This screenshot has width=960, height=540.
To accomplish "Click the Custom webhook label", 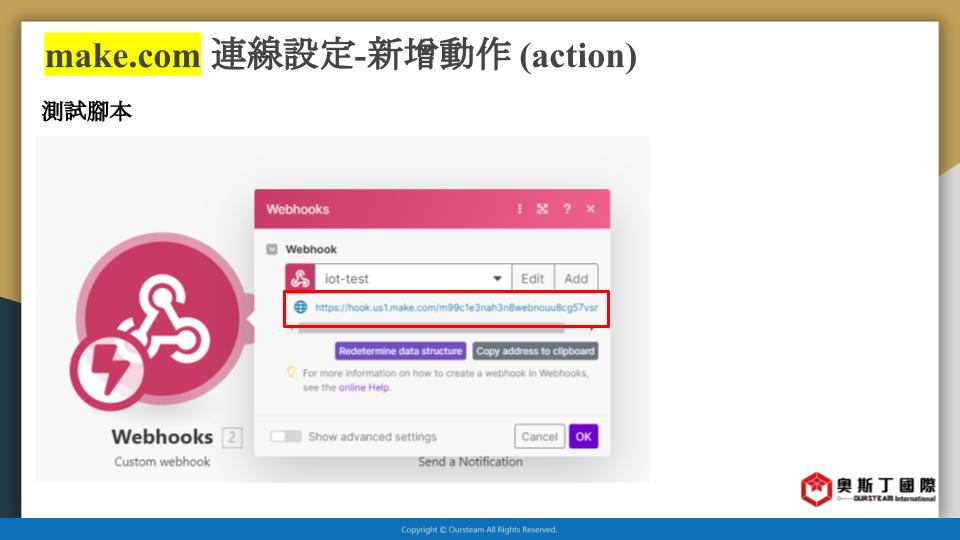I will (x=162, y=462).
